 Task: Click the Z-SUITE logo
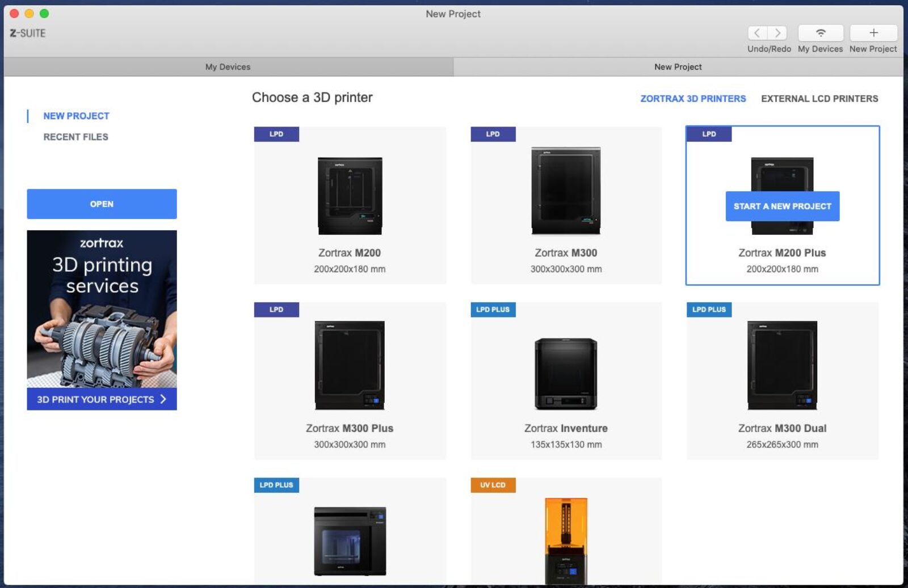tap(27, 33)
